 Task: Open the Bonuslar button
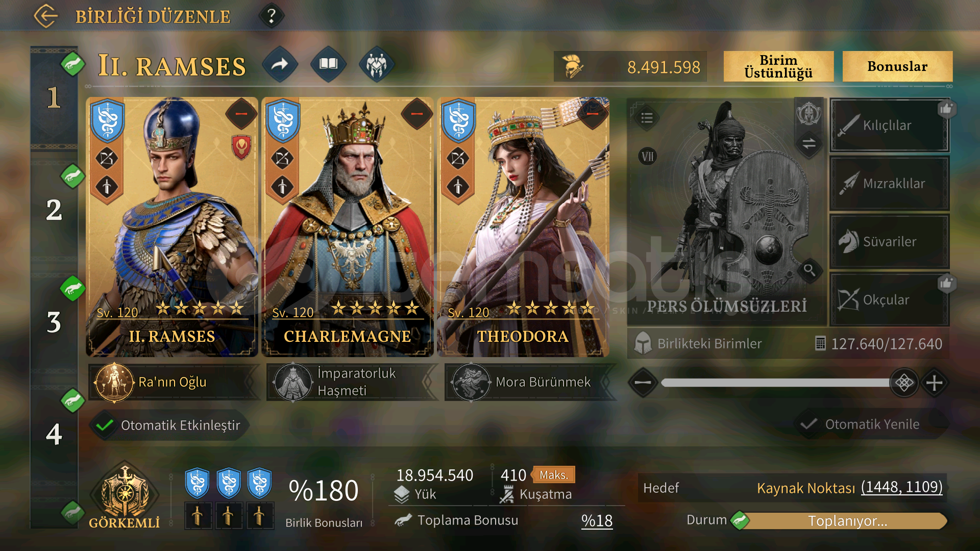(x=897, y=66)
